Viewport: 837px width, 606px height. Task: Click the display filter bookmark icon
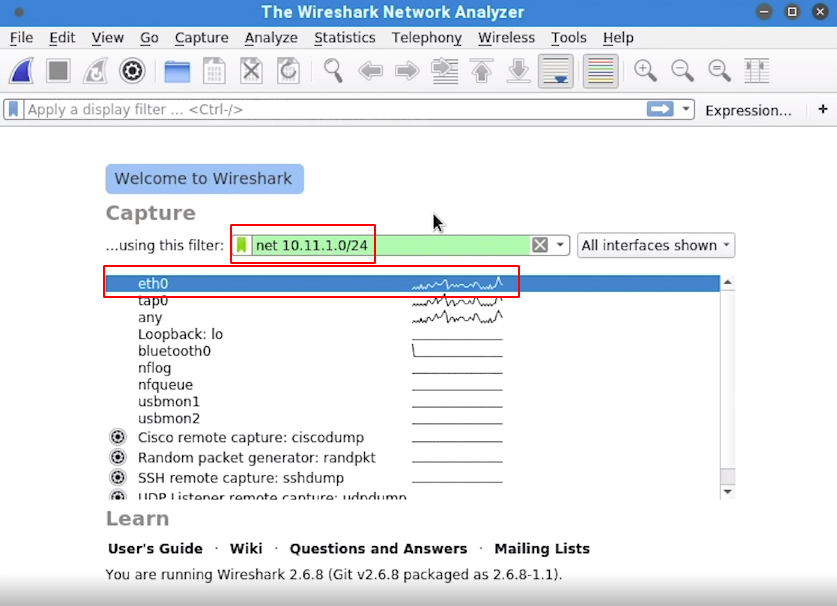pos(14,110)
